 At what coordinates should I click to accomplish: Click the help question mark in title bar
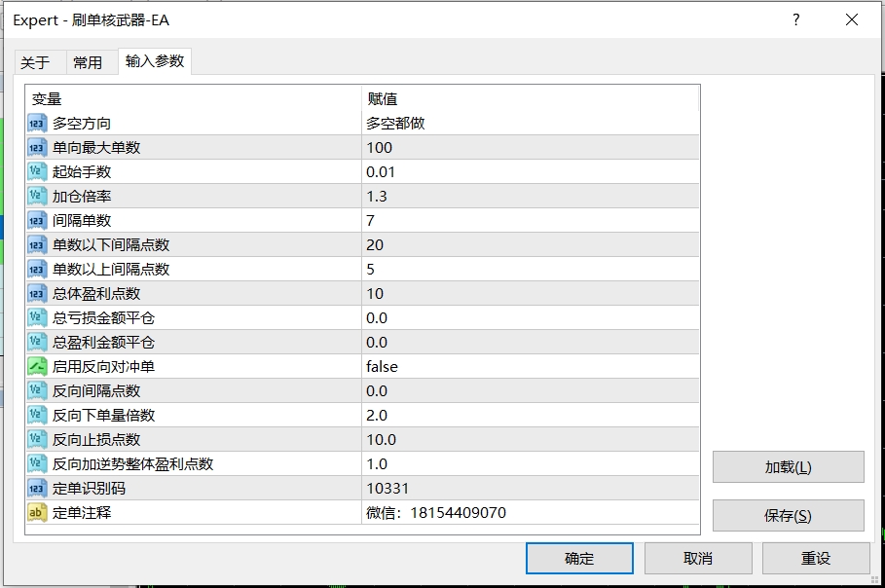pos(795,19)
